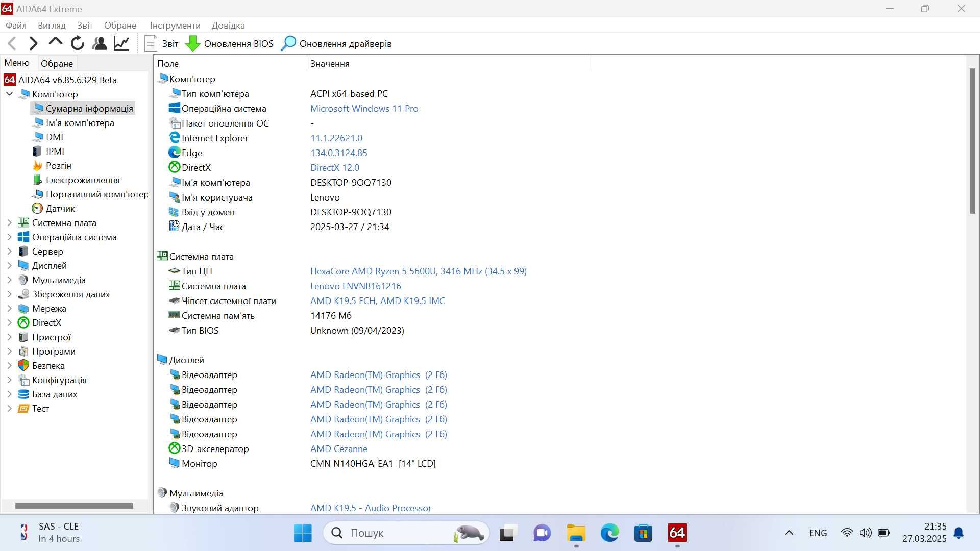Start Оновлення BIOS from the toolbar
This screenshot has width=980, height=551.
click(x=229, y=44)
